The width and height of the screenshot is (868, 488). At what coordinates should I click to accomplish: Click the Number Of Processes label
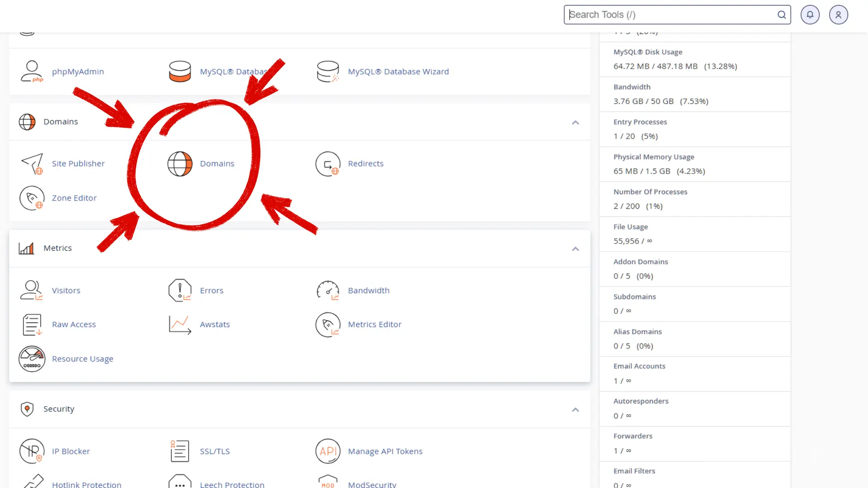650,192
